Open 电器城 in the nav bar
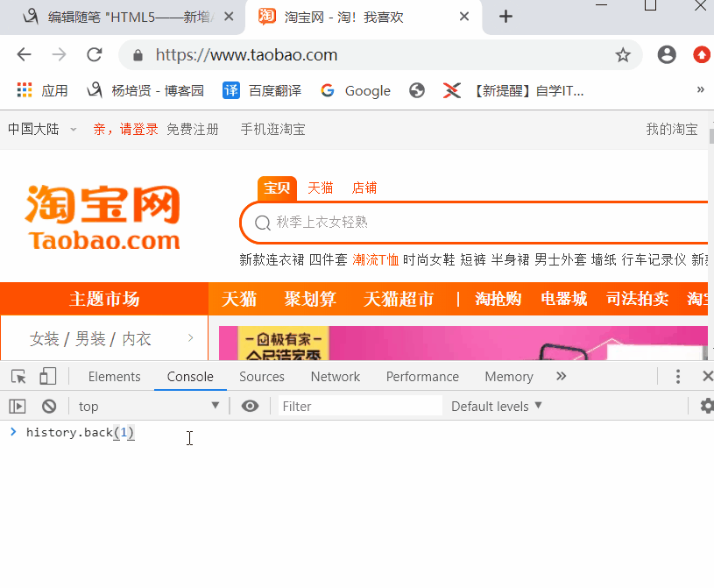Image resolution: width=714 pixels, height=588 pixels. [563, 299]
